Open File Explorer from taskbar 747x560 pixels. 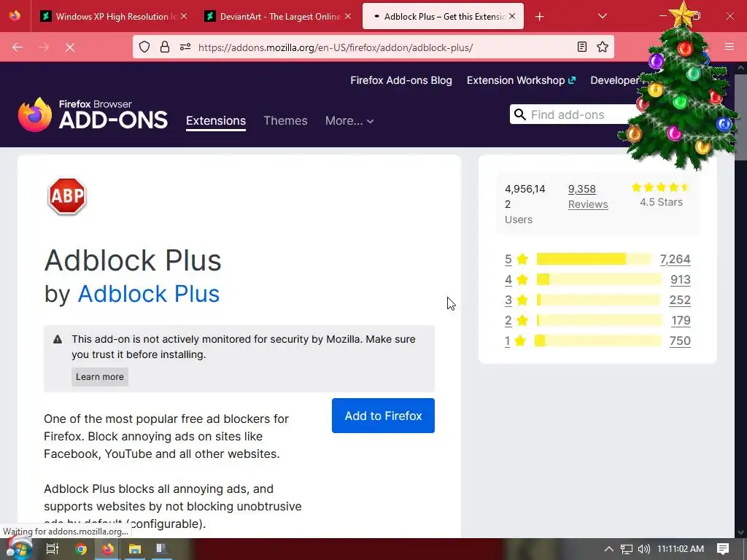[135, 549]
